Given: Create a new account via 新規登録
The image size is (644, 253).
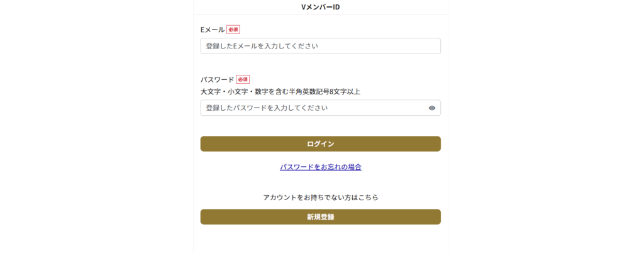Looking at the screenshot, I should (320, 217).
